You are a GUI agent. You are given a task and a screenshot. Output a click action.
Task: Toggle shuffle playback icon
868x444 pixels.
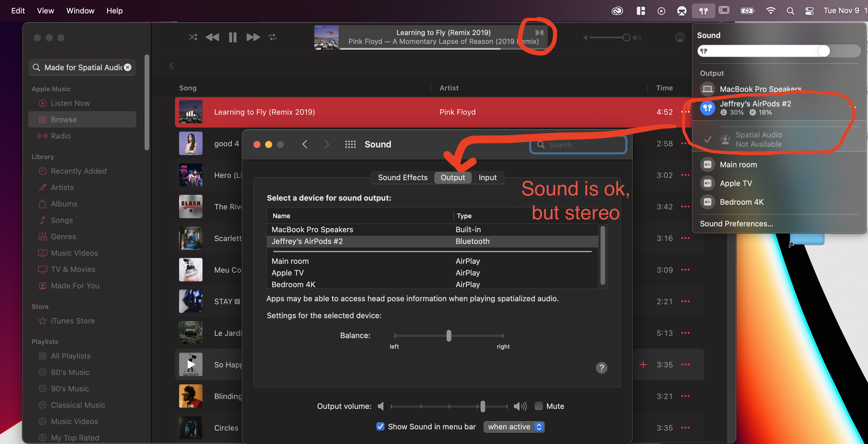[x=193, y=37]
